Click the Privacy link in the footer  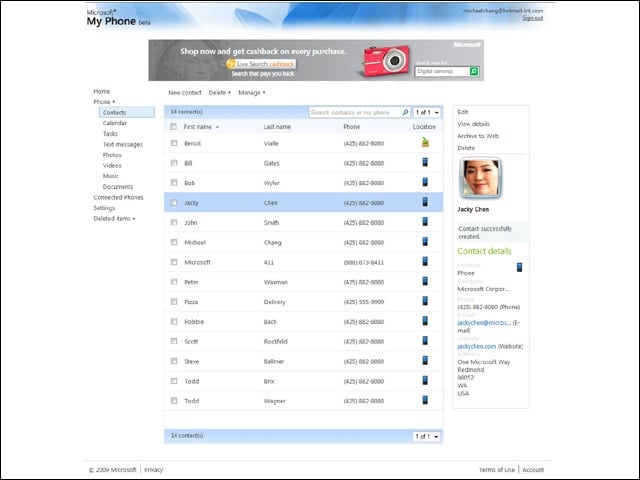point(153,470)
